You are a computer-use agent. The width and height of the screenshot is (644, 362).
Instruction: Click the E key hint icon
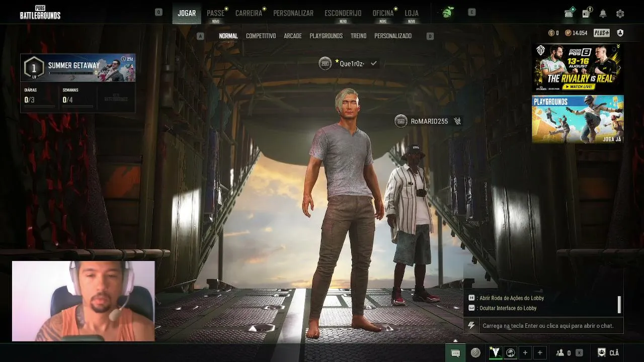click(471, 12)
